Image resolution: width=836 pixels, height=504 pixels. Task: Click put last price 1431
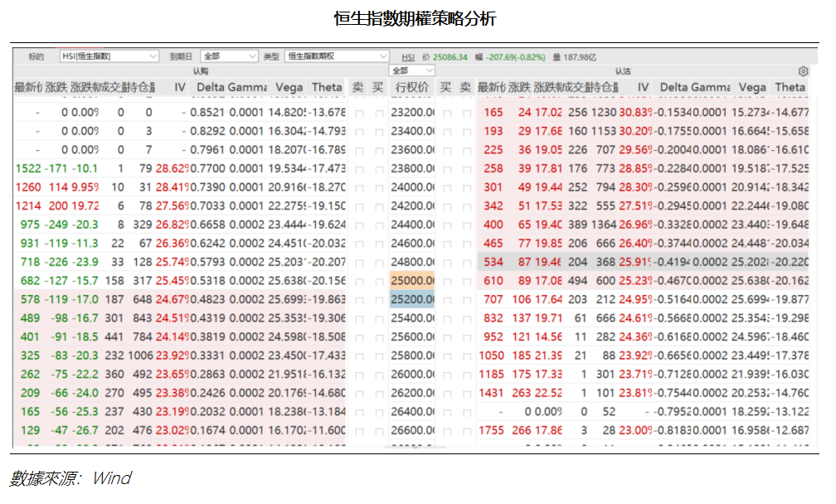pos(491,393)
